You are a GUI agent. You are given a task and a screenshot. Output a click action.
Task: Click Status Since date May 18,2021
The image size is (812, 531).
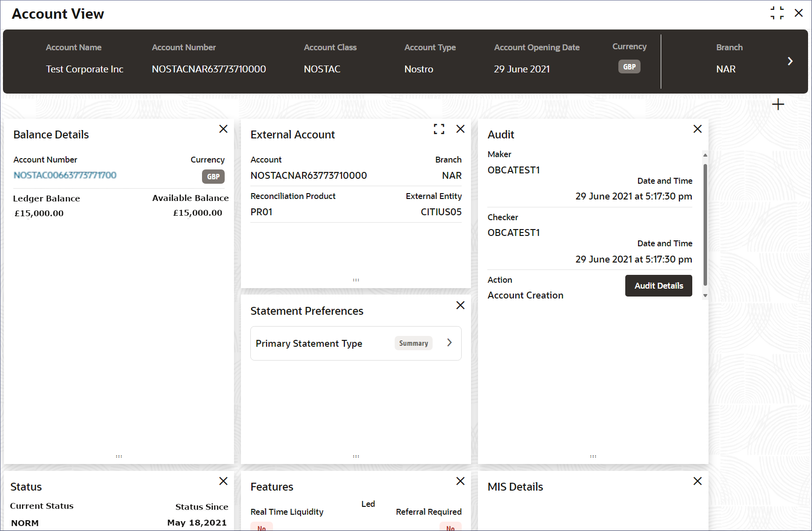tap(197, 523)
